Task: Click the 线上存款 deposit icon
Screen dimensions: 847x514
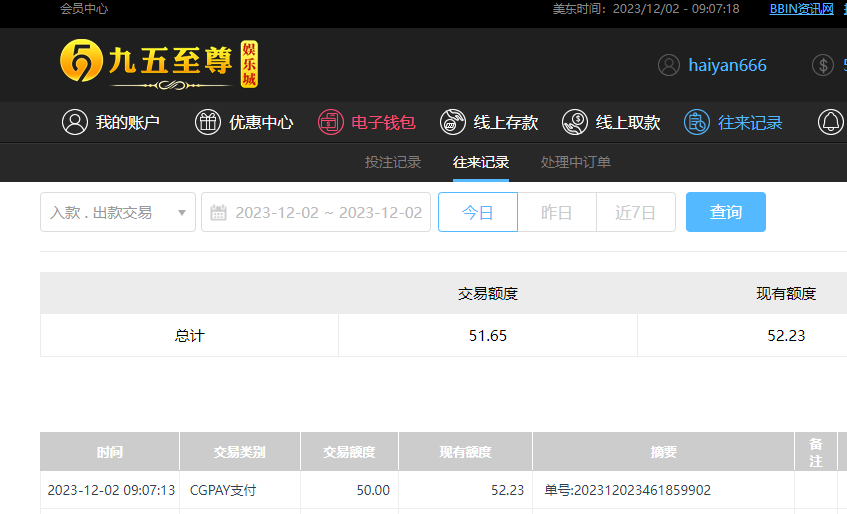Action: 453,122
